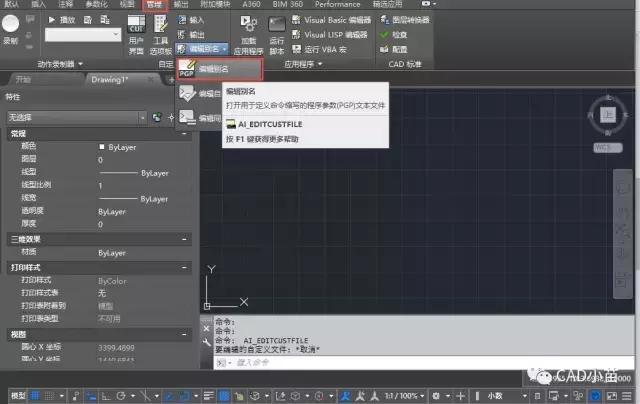Choose 编辑别名 PGP item in dropdown menu
640x404 pixels.
pyautogui.click(x=220, y=69)
